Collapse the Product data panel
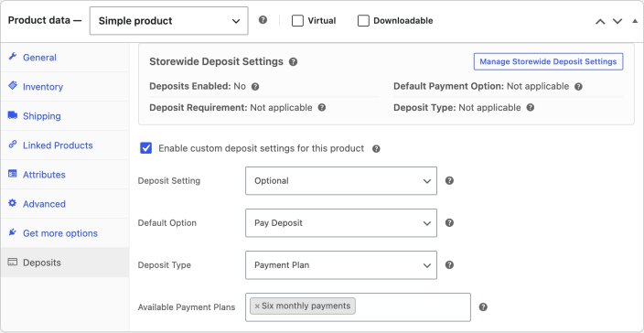Viewport: 644px width, 333px height. [x=635, y=21]
